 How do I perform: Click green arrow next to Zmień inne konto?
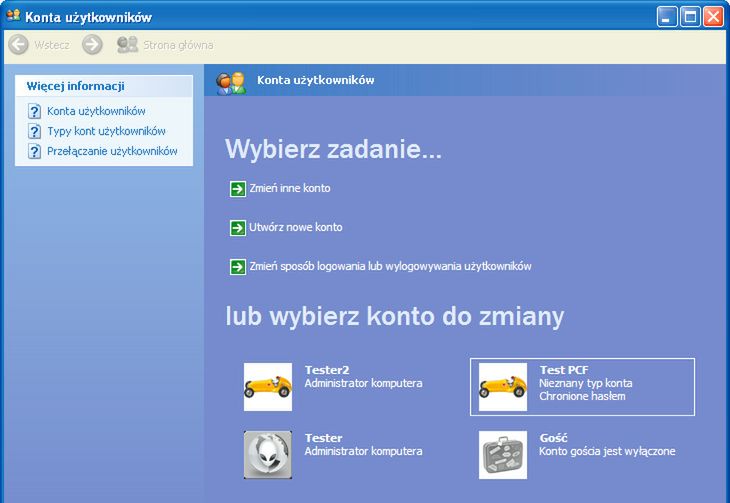237,189
